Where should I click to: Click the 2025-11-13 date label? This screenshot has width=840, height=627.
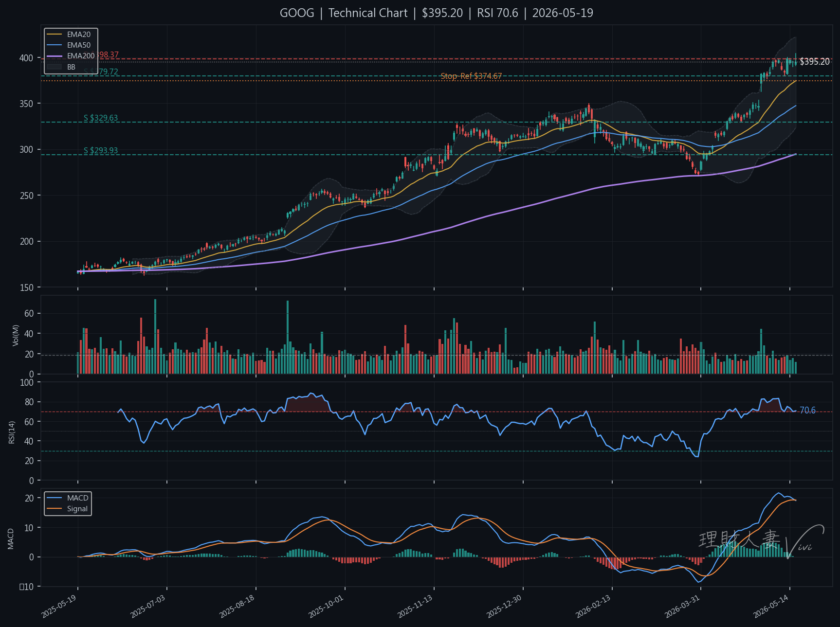(x=415, y=606)
